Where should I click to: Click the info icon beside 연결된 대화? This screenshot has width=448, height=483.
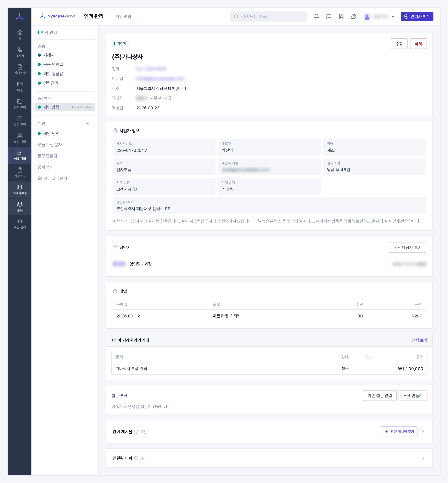(136, 458)
